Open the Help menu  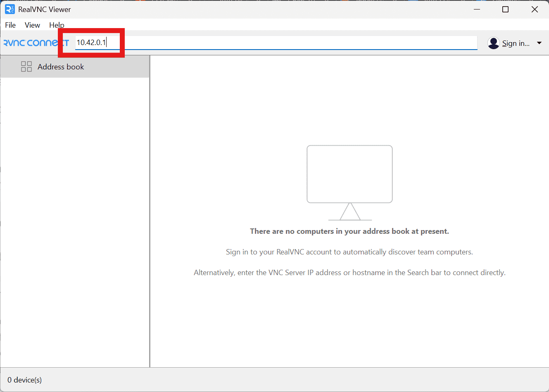point(57,25)
